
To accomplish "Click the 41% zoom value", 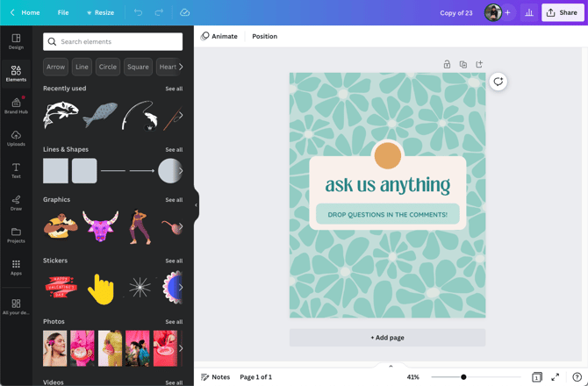I will 412,377.
